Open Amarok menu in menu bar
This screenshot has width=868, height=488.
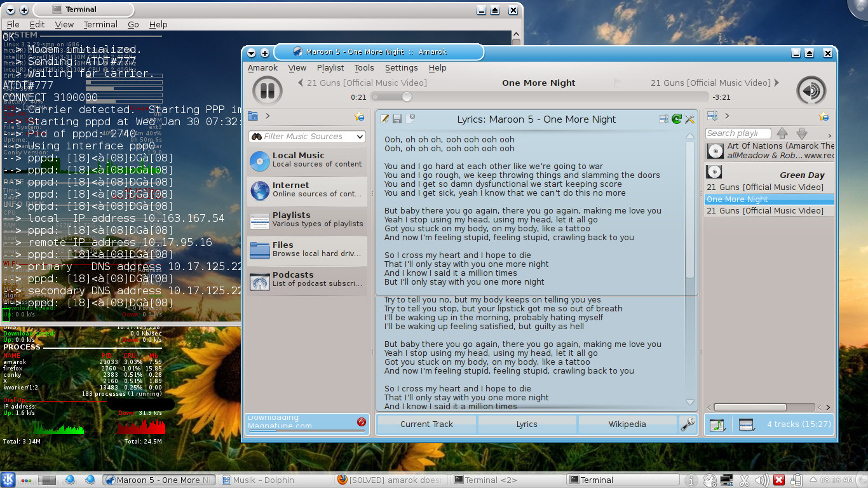click(x=262, y=67)
